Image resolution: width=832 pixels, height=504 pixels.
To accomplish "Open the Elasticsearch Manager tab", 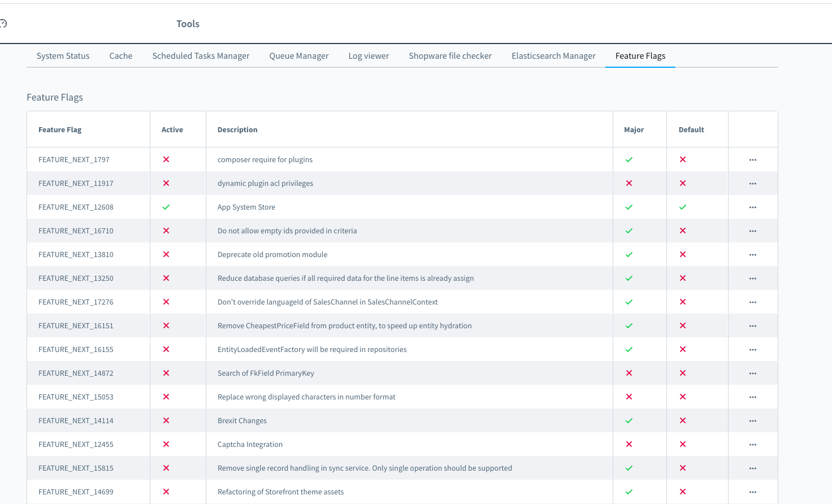I will click(x=553, y=56).
